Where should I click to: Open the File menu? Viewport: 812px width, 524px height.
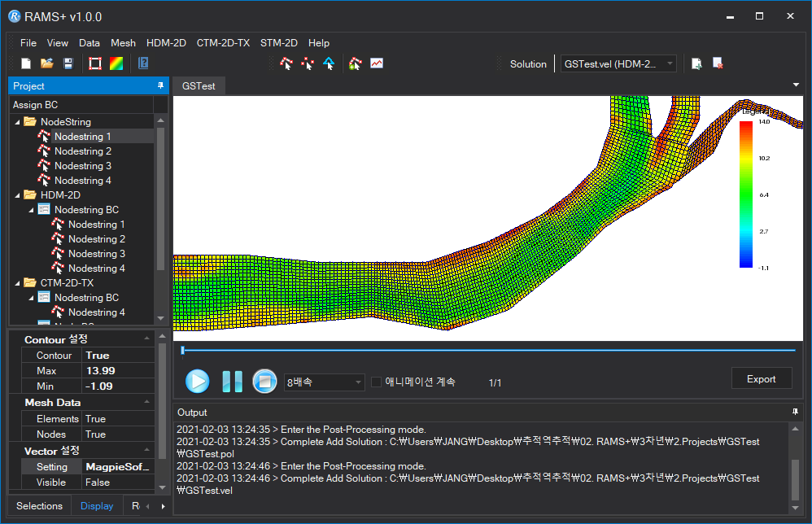tap(28, 43)
